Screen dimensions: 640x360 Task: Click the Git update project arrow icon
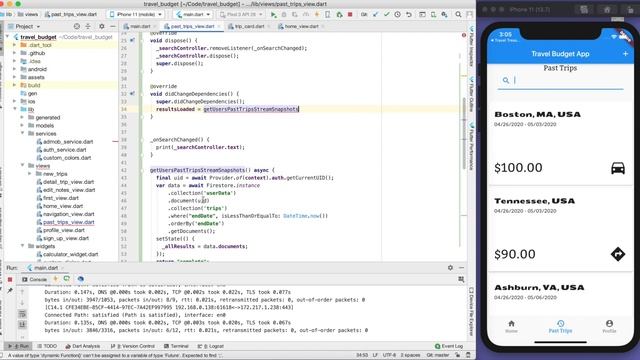tap(375, 14)
